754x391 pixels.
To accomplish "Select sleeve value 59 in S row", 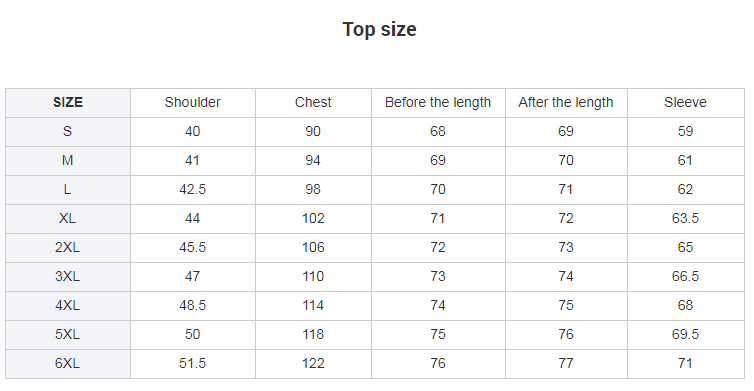I will 685,131.
